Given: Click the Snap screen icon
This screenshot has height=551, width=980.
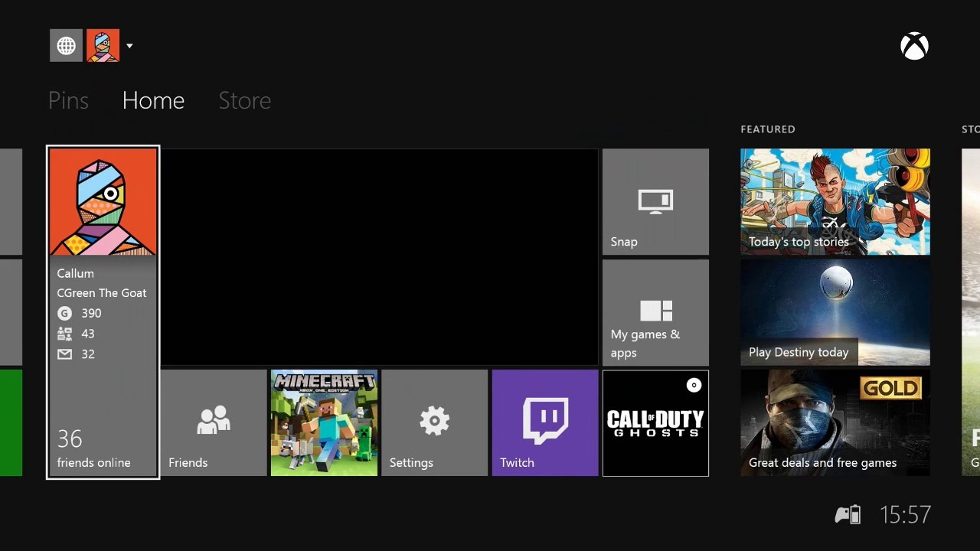Looking at the screenshot, I should [655, 201].
